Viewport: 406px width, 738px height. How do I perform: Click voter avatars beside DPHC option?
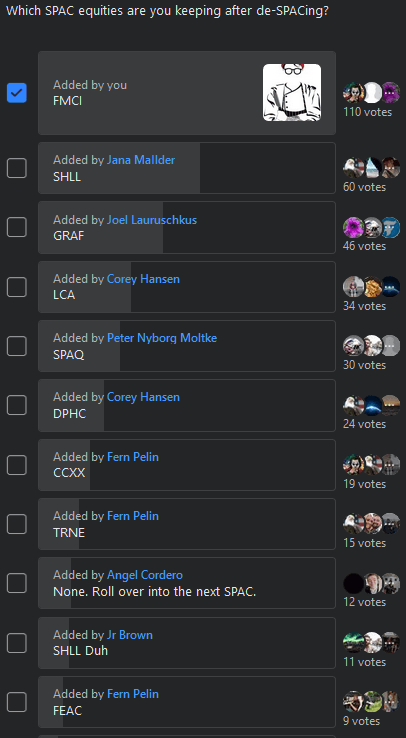click(x=371, y=405)
